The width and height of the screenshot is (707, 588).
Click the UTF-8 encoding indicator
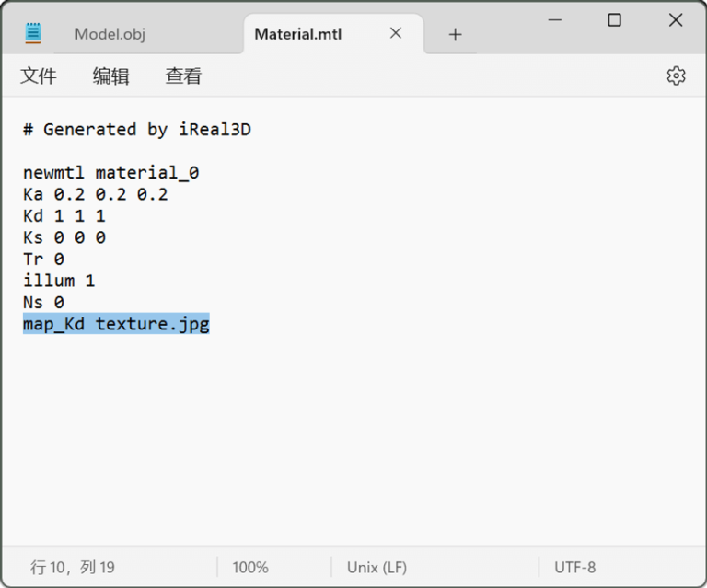[574, 568]
